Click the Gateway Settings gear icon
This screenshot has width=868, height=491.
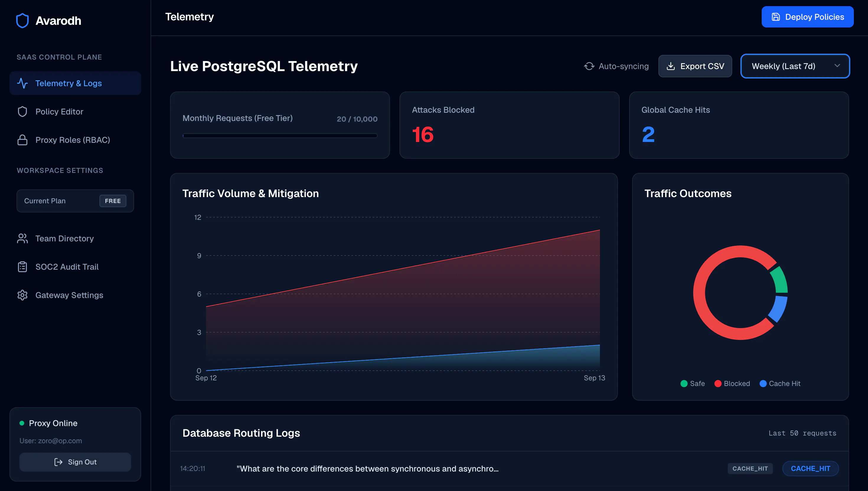click(22, 295)
